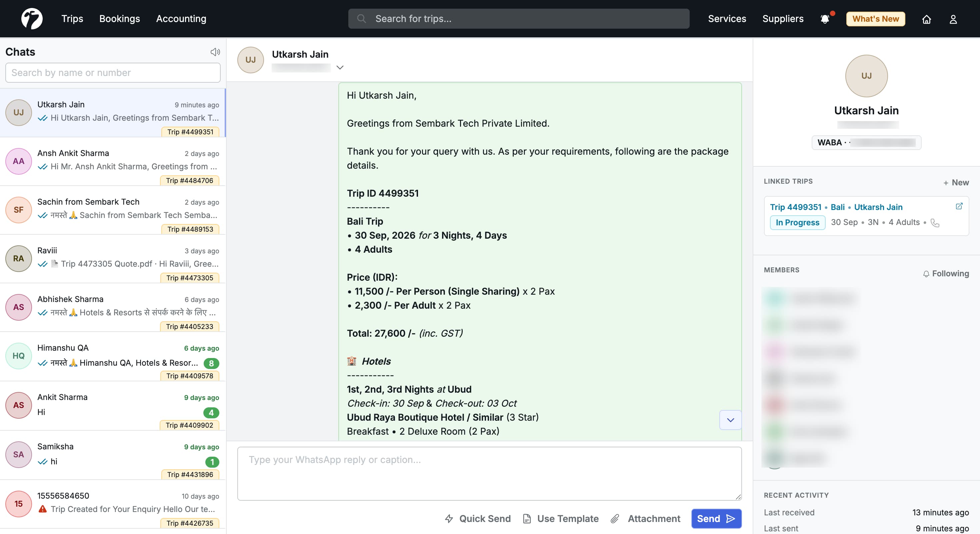Add a New linked trip

956,183
